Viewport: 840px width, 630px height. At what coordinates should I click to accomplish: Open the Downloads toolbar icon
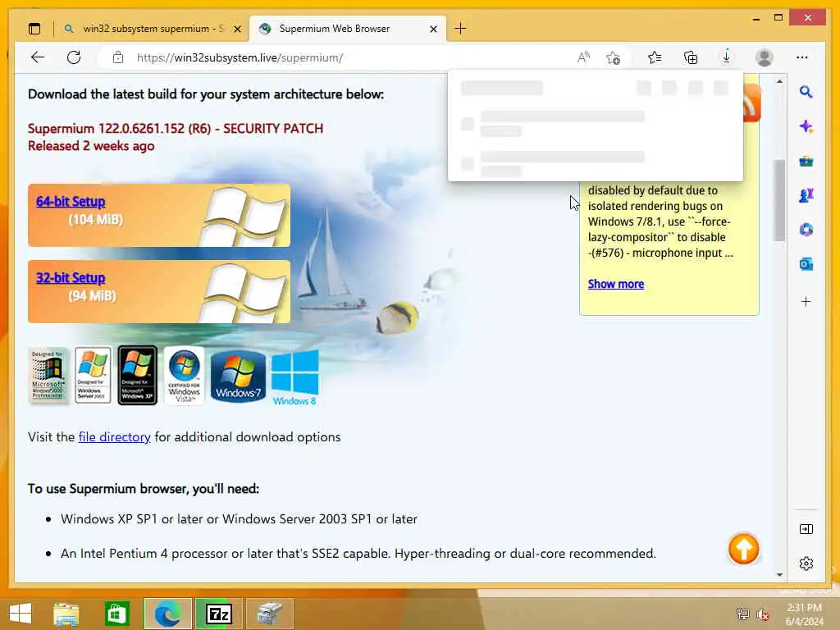(727, 57)
